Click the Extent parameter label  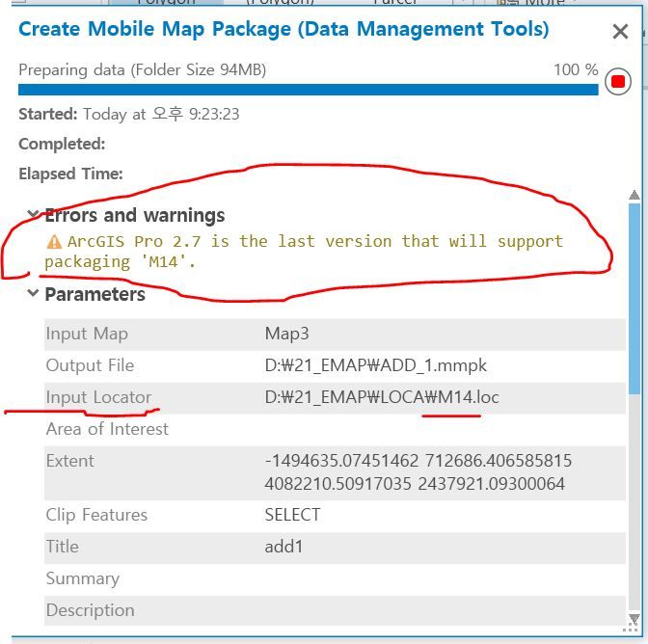(70, 461)
